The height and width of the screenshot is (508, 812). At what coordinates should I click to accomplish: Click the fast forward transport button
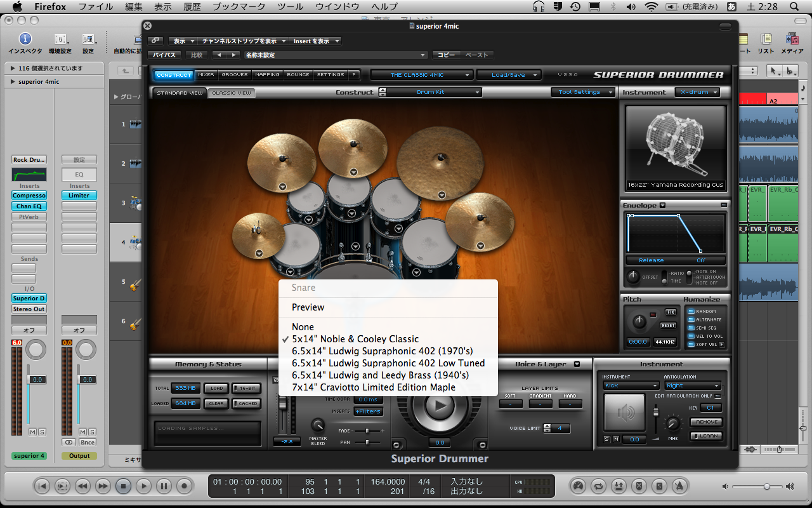(x=103, y=486)
